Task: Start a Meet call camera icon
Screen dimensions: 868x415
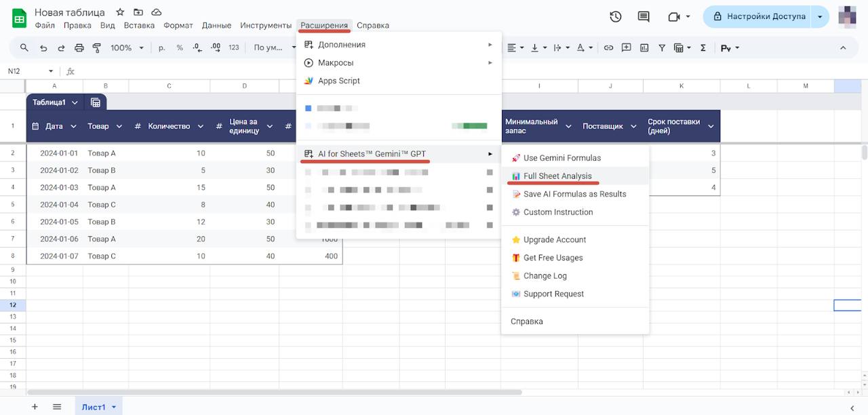Action: click(x=679, y=17)
